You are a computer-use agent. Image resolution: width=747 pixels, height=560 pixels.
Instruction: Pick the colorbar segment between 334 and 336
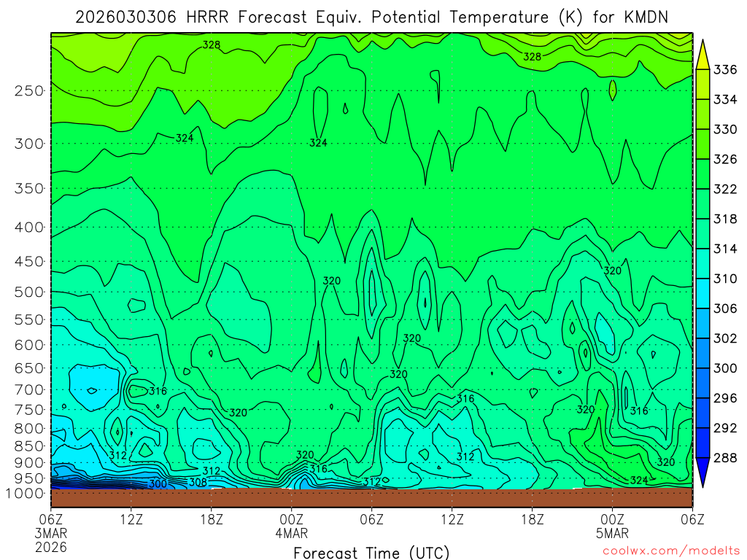click(703, 85)
